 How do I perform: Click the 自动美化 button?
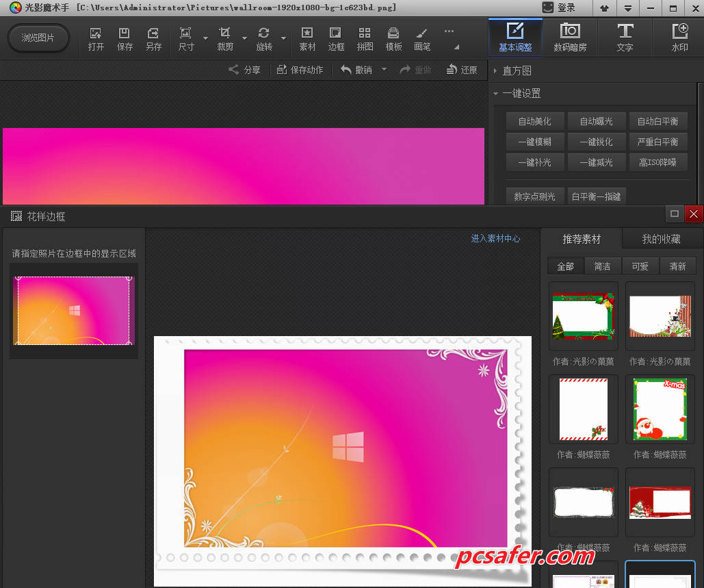(534, 121)
